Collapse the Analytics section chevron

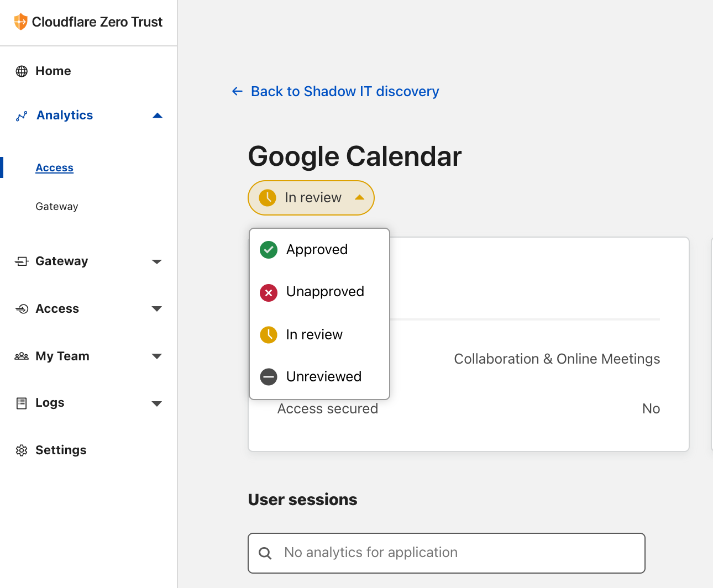[158, 115]
